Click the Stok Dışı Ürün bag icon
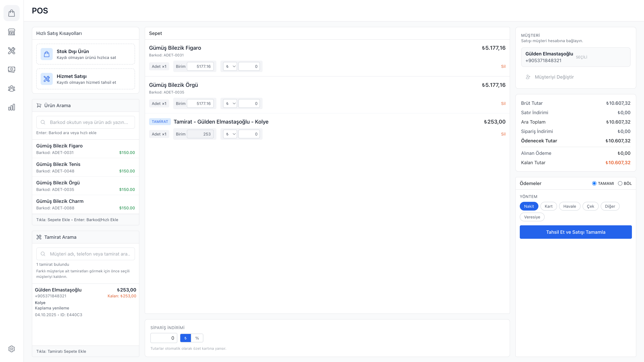The image size is (644, 362). coord(47,54)
